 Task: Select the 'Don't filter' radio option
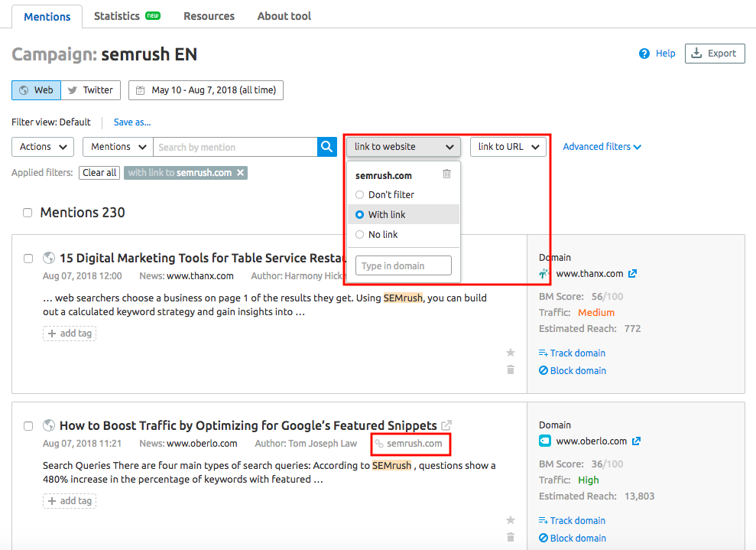coord(360,195)
